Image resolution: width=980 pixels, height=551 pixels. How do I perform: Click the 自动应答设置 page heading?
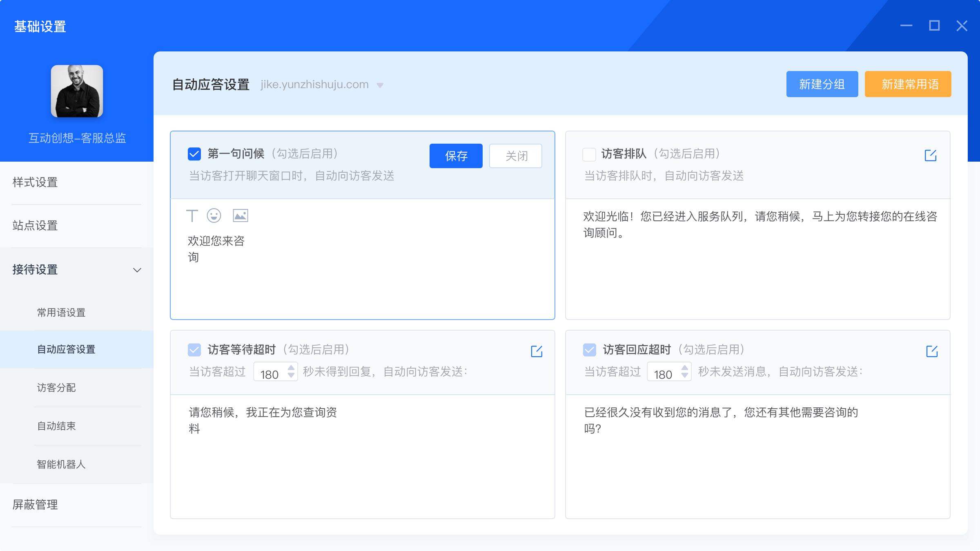pyautogui.click(x=211, y=84)
